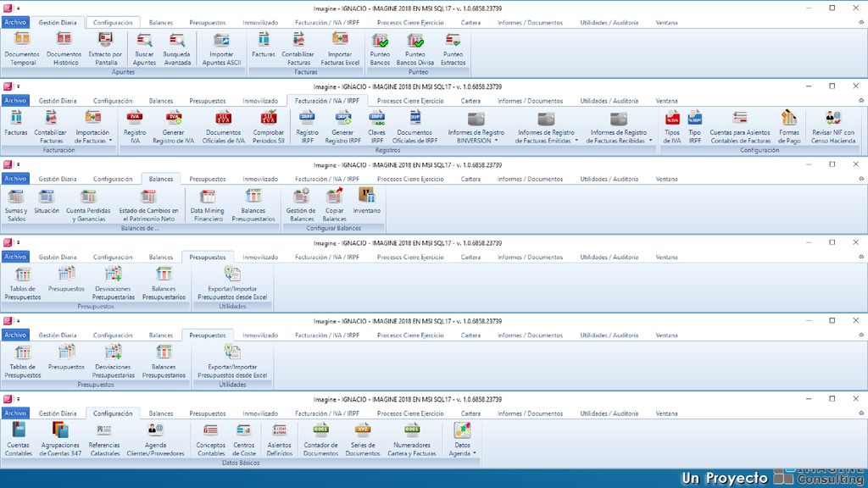This screenshot has width=868, height=488.
Task: Select Centros de Coste
Action: click(x=243, y=440)
